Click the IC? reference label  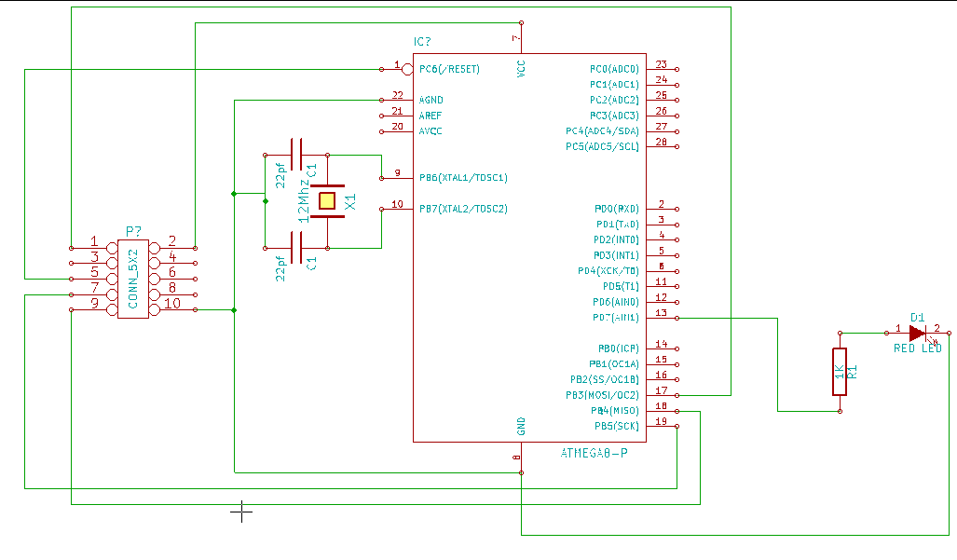pyautogui.click(x=422, y=42)
